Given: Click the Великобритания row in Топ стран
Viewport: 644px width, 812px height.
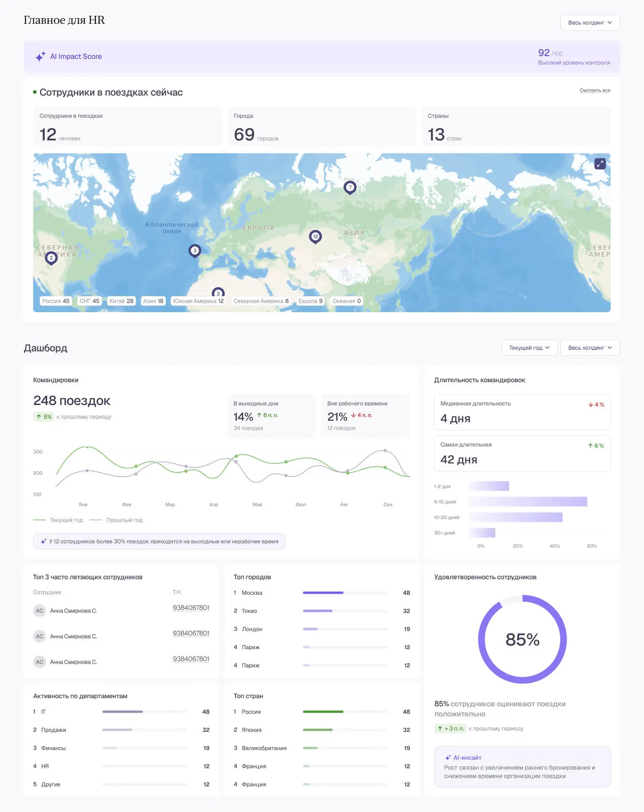Looking at the screenshot, I should point(322,748).
